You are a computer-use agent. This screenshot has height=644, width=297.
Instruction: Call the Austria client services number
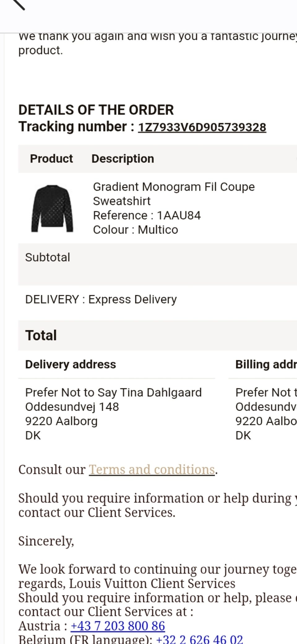tap(118, 626)
